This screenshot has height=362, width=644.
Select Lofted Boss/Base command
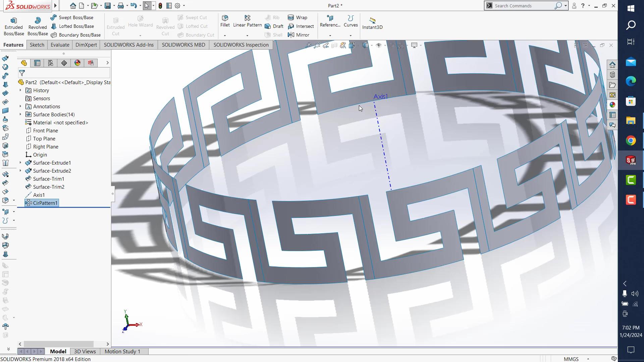coord(72,26)
